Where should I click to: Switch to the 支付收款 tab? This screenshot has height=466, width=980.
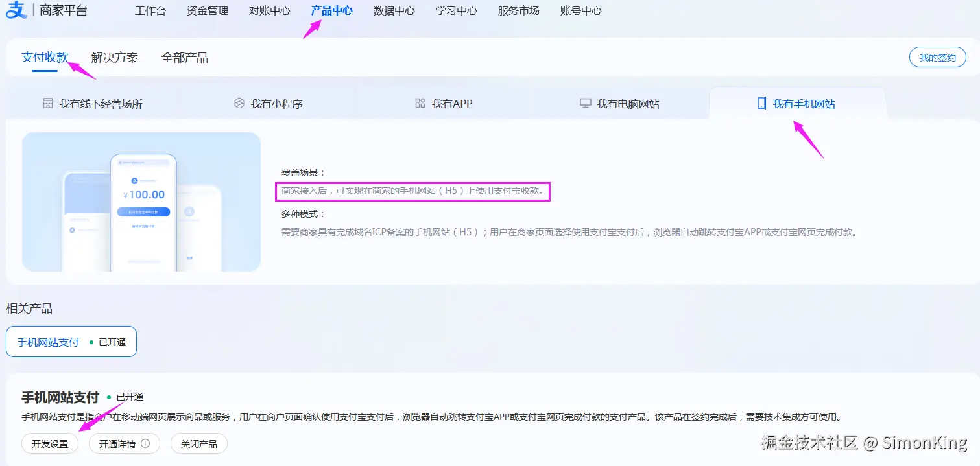tap(45, 57)
